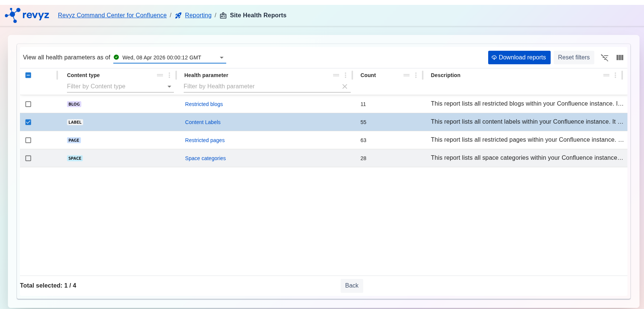The height and width of the screenshot is (309, 644).
Task: Click the filter-off icon in toolbar
Action: pos(604,58)
